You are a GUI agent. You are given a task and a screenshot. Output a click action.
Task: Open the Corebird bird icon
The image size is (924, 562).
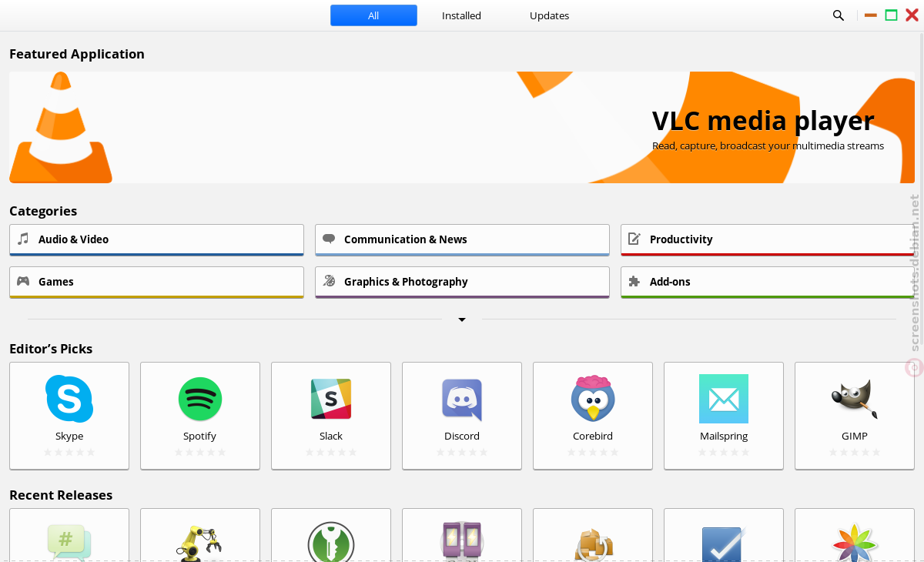pyautogui.click(x=593, y=398)
